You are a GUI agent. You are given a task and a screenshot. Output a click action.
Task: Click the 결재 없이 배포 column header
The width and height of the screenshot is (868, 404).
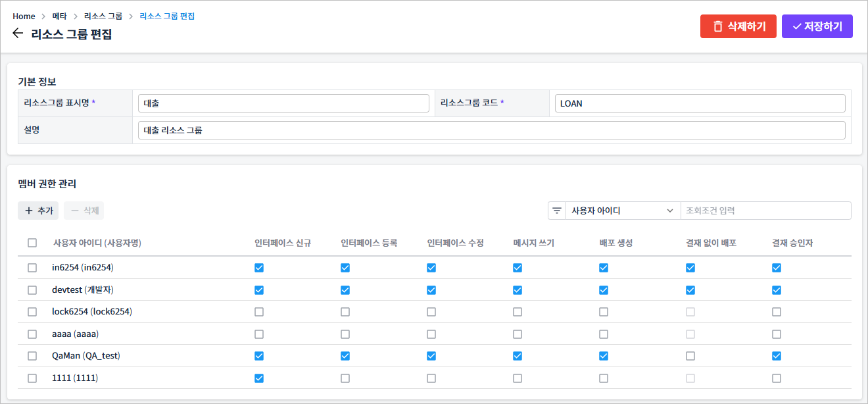click(711, 243)
